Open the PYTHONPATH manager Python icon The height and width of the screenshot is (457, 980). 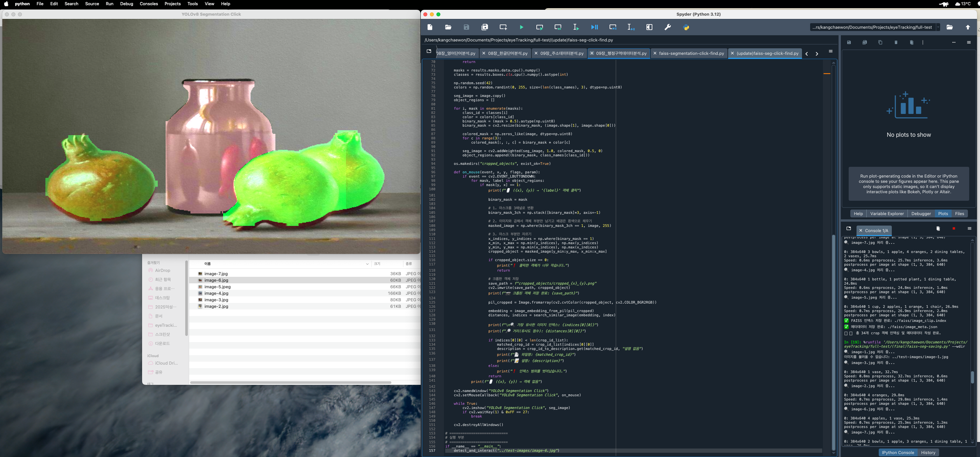click(x=686, y=27)
